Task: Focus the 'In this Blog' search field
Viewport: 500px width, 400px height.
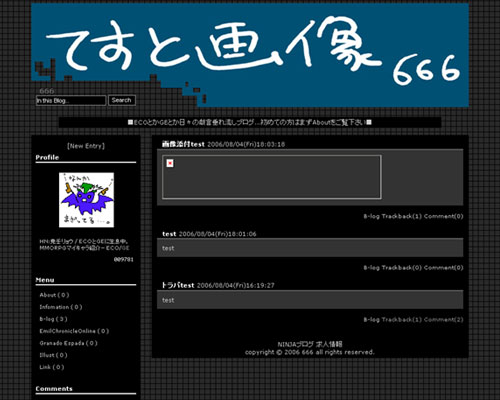Action: point(71,100)
